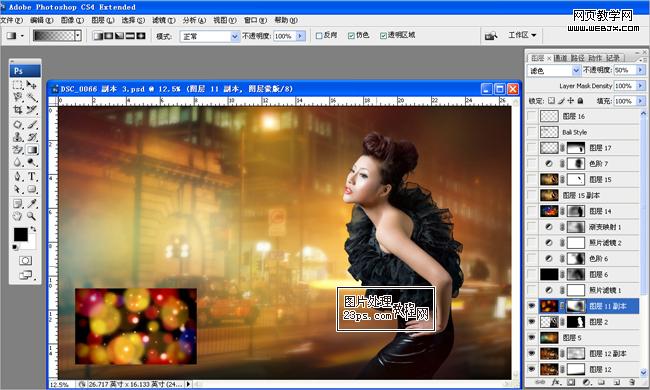Select the Healing Brush tool
Screen dimensions: 650x390
[17, 124]
